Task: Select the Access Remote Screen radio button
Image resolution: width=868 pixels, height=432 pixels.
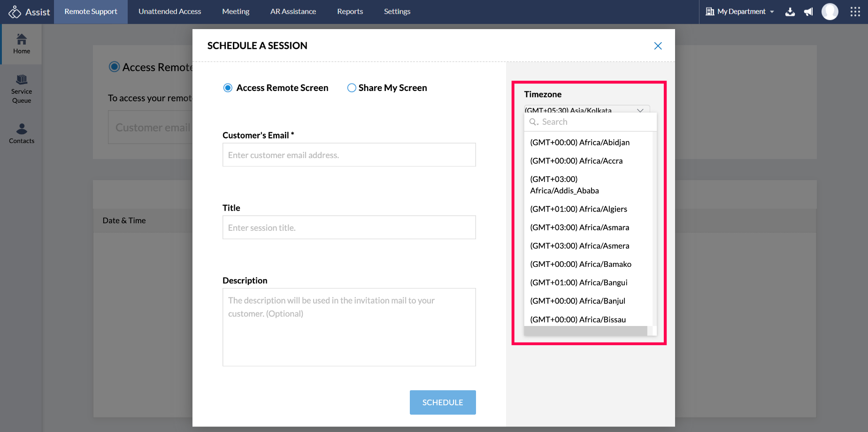Action: [x=228, y=88]
